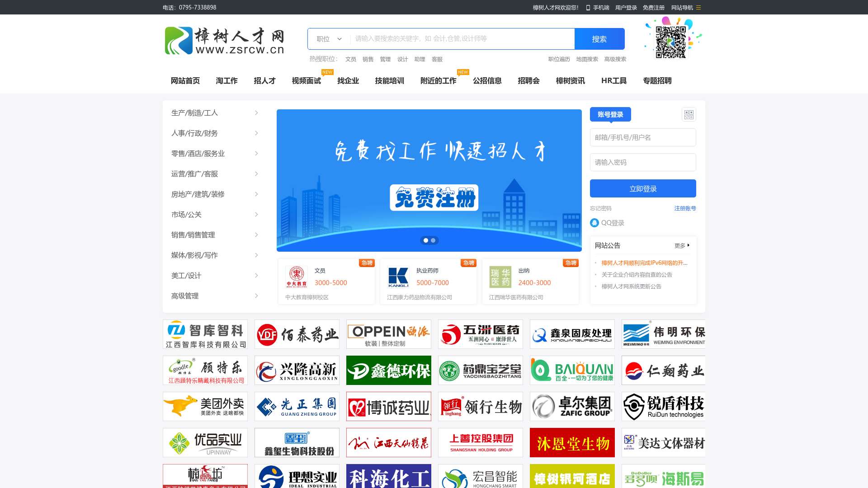Open 伟明环保 company logo
Image resolution: width=868 pixels, height=488 pixels.
(x=663, y=334)
